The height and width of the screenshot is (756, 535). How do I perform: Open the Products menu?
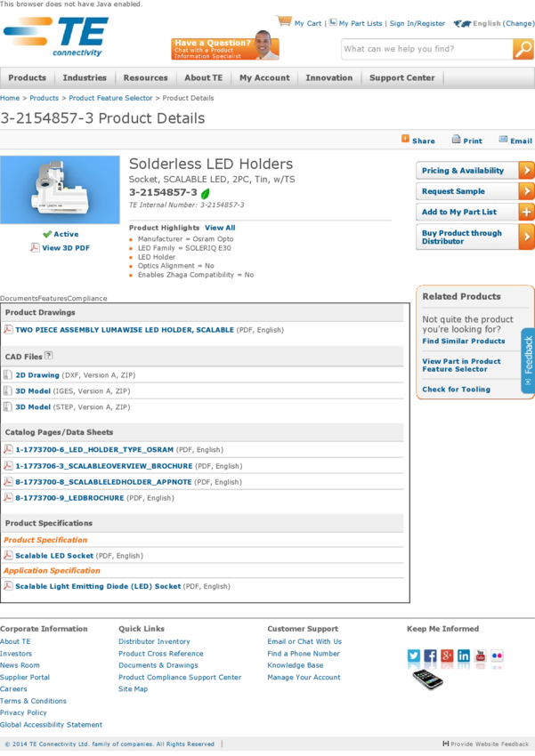(27, 77)
